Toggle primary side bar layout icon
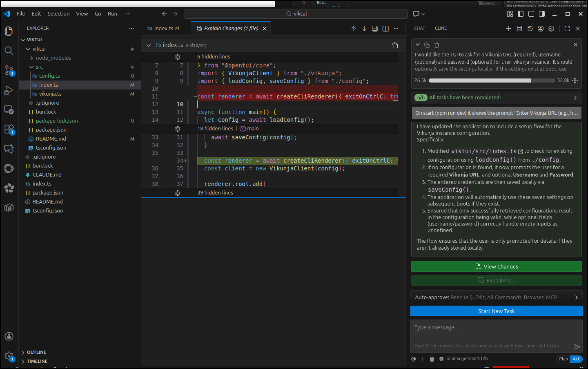 coord(521,14)
